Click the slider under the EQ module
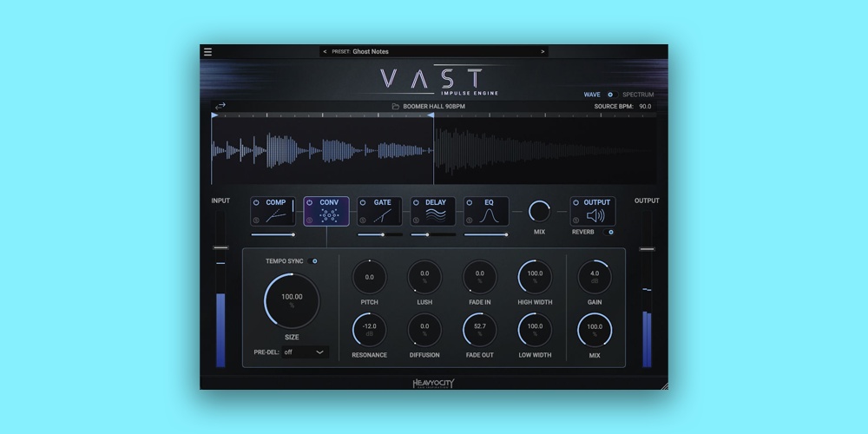Image resolution: width=868 pixels, height=434 pixels. (x=486, y=234)
